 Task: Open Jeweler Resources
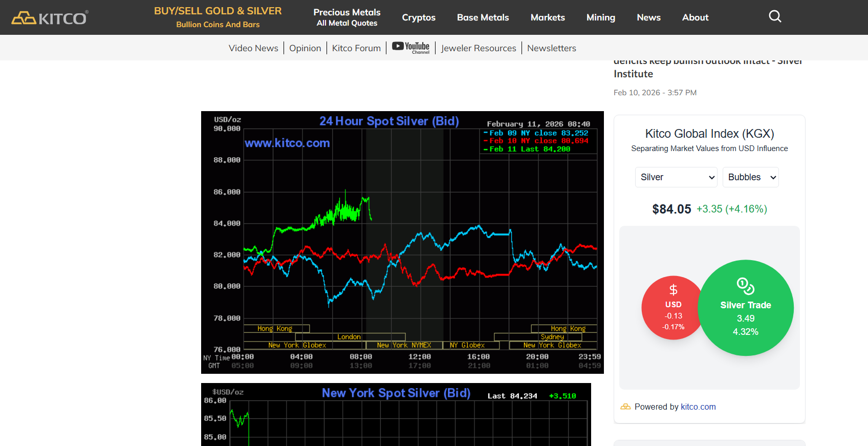tap(479, 48)
